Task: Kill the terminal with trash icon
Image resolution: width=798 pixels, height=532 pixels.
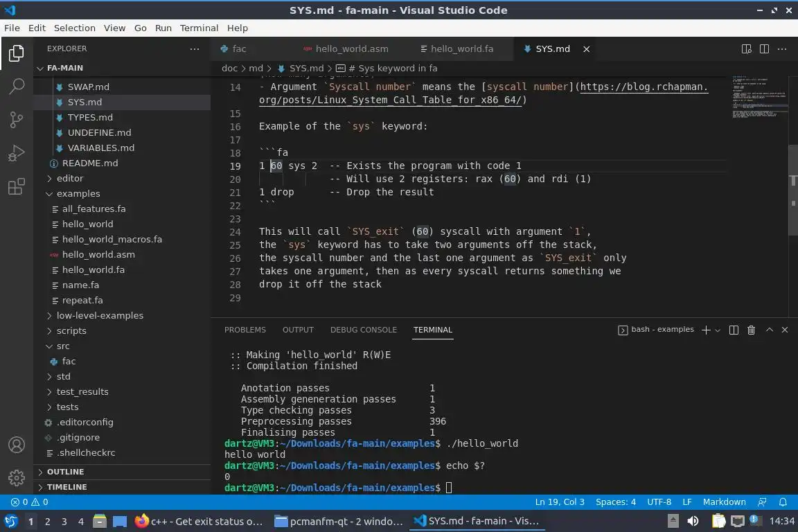Action: [751, 330]
